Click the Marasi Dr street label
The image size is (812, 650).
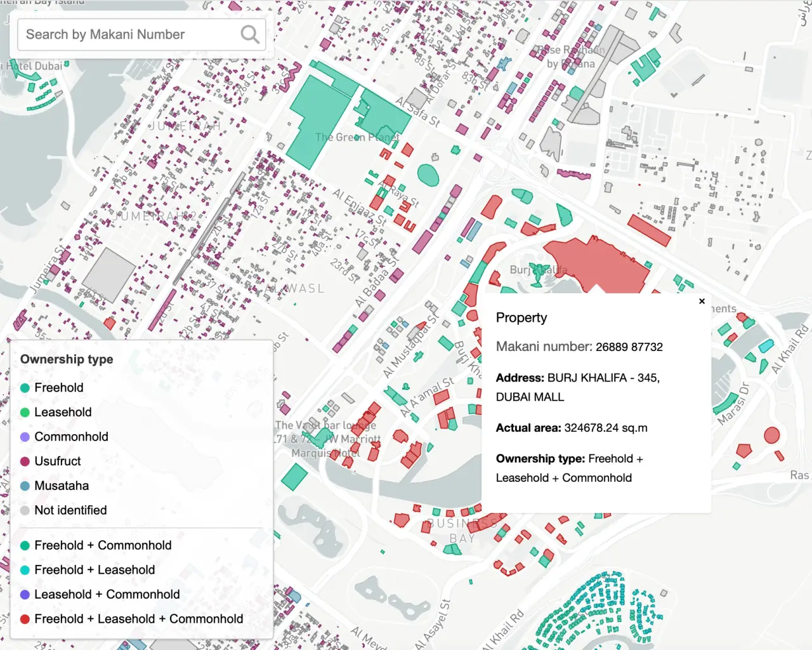coord(733,404)
